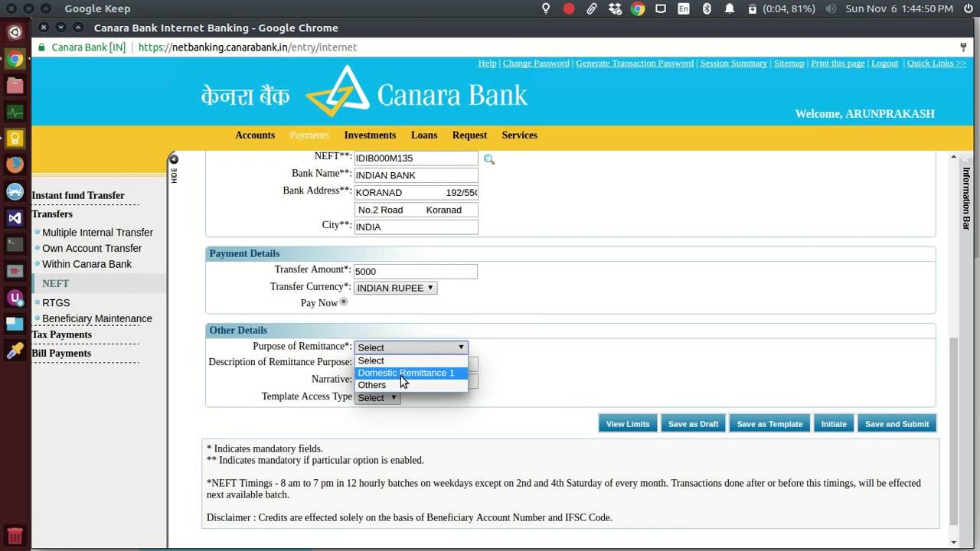Open Payments menu
Image resolution: width=980 pixels, height=551 pixels.
coord(309,135)
